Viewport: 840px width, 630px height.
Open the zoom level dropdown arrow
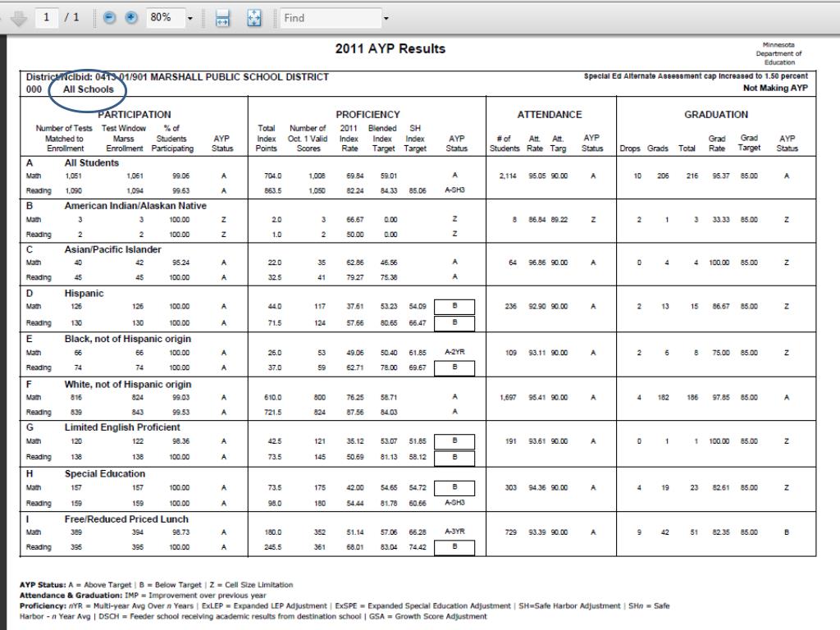pyautogui.click(x=190, y=18)
